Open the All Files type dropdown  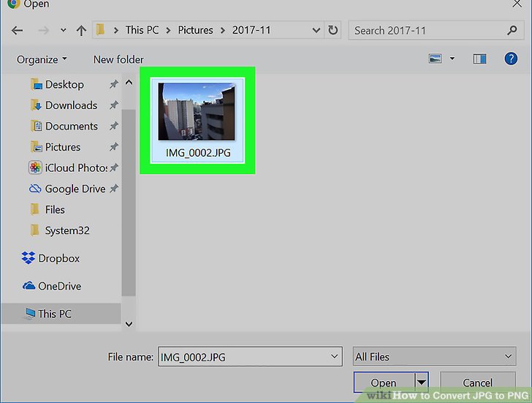coord(434,356)
